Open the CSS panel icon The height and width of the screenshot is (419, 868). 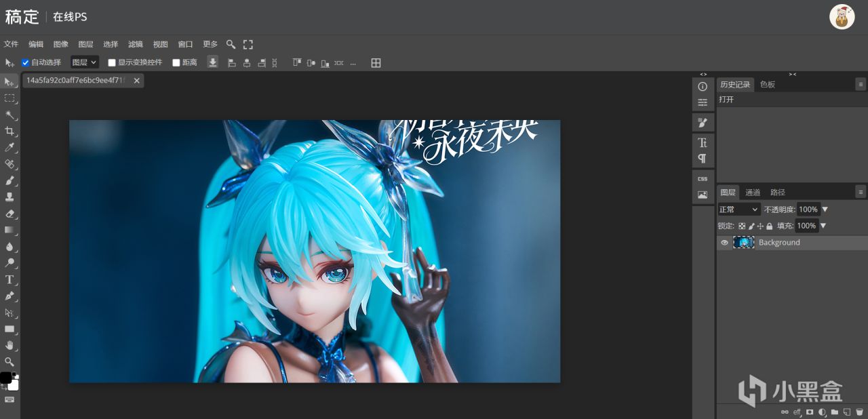pos(703,179)
